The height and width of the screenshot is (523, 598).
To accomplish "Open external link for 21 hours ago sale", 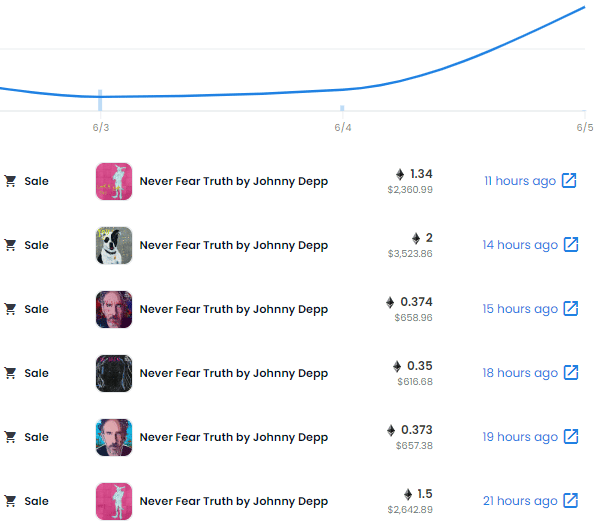I will point(571,501).
